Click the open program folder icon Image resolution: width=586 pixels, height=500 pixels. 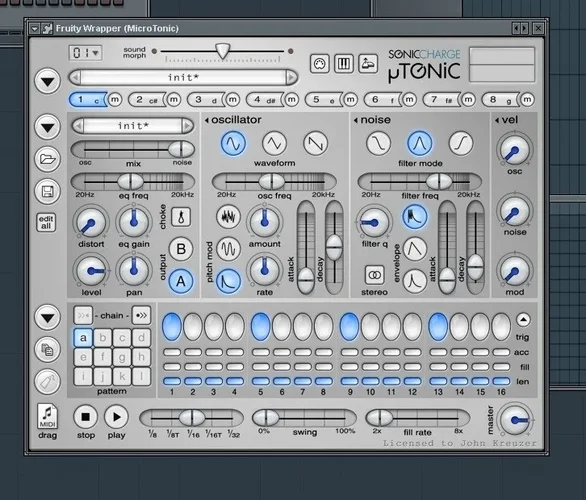(47, 160)
